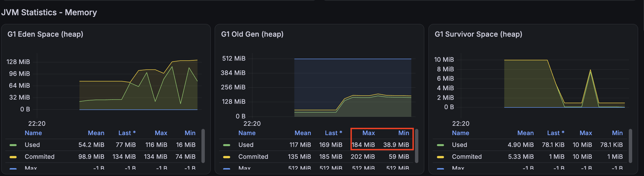The height and width of the screenshot is (176, 644).
Task: Toggle the Commited series in G1 Eden Space legend
Action: 39,157
